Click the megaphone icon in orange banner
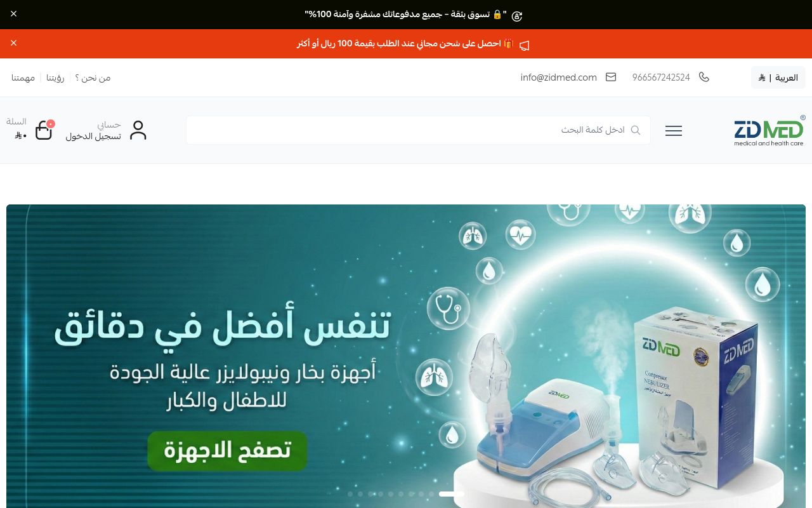This screenshot has height=508, width=812. tap(524, 44)
